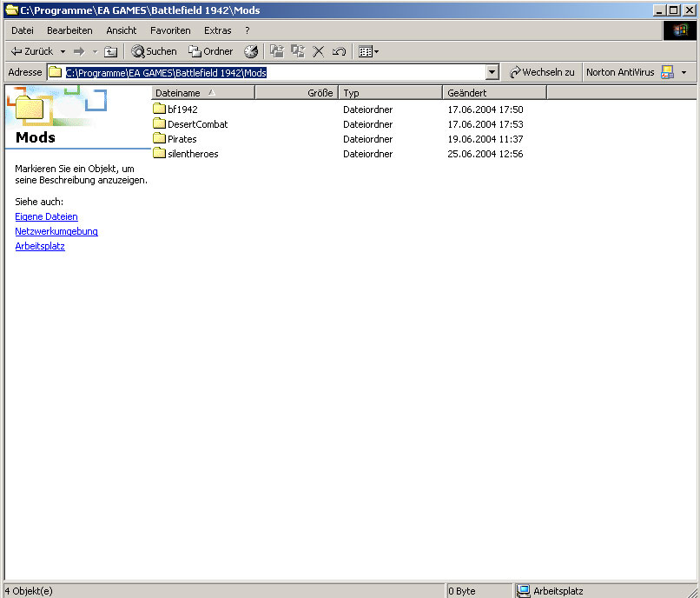Screen dimensions: 700x598
Task: Open the forward history dropdown arrow
Action: point(95,52)
